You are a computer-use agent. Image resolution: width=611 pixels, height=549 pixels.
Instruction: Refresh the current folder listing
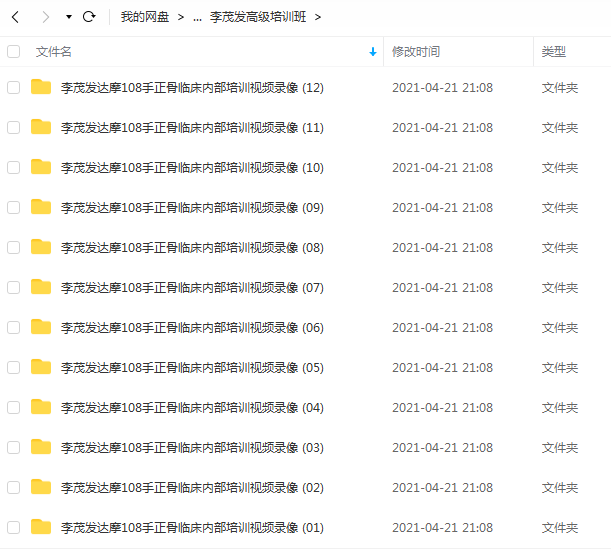[x=89, y=17]
